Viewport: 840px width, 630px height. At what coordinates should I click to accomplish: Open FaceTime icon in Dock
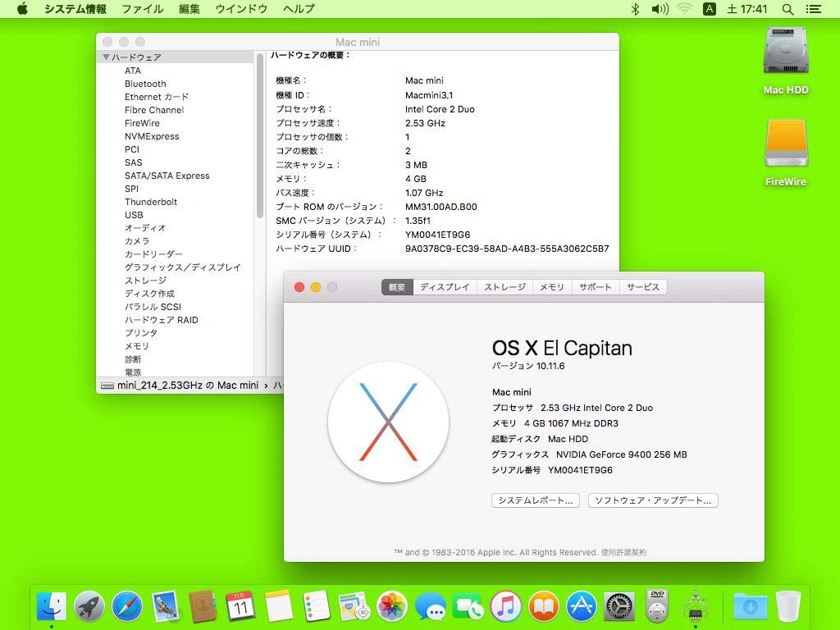(468, 606)
